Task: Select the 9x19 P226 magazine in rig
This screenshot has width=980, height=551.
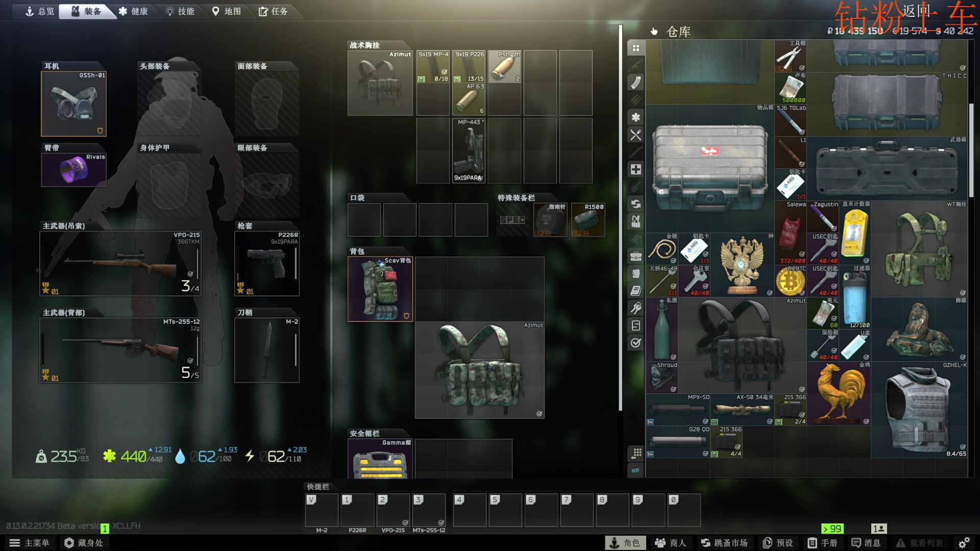Action: [469, 66]
